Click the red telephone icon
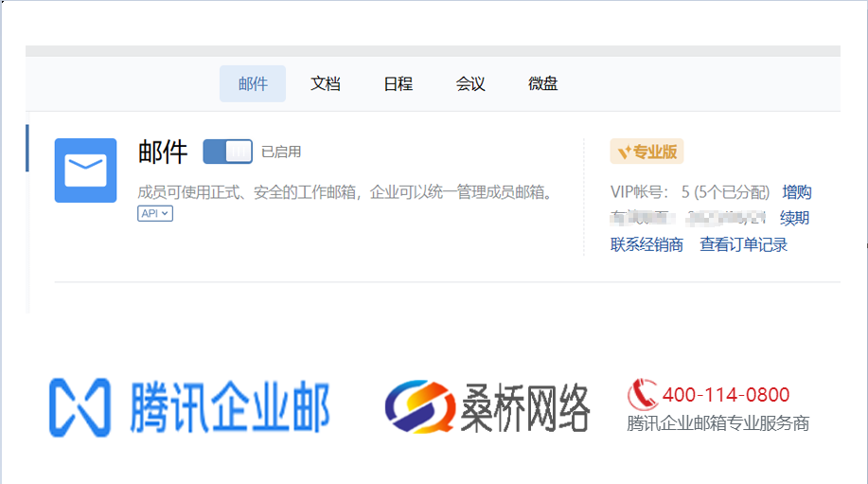The image size is (868, 484). pos(643,393)
